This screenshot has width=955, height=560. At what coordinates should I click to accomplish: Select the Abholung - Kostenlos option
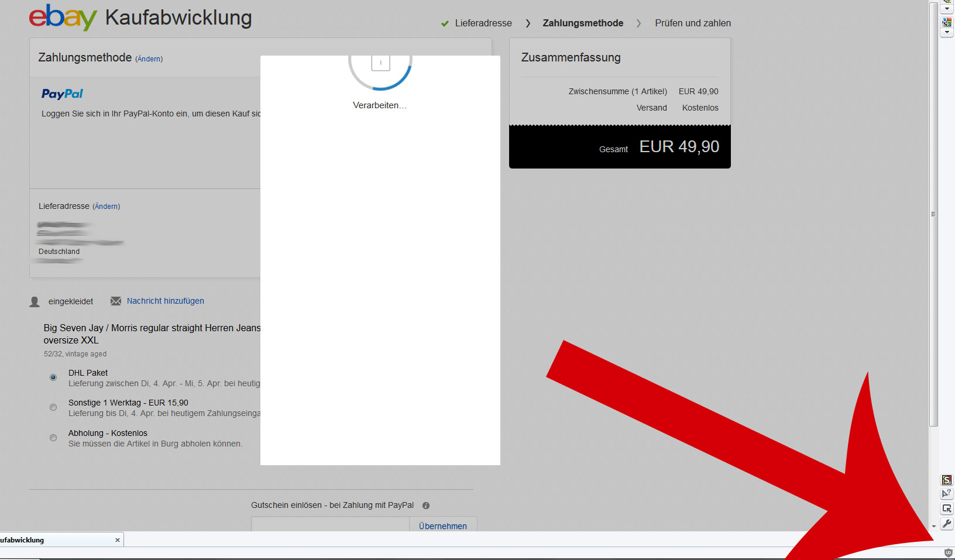click(53, 438)
